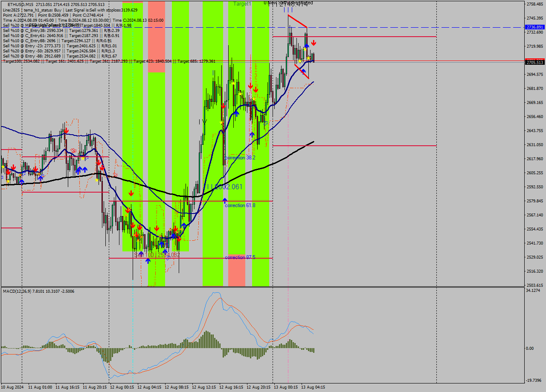Click the 2681.870 price axis value
The height and width of the screenshot is (392, 546).
click(x=535, y=88)
